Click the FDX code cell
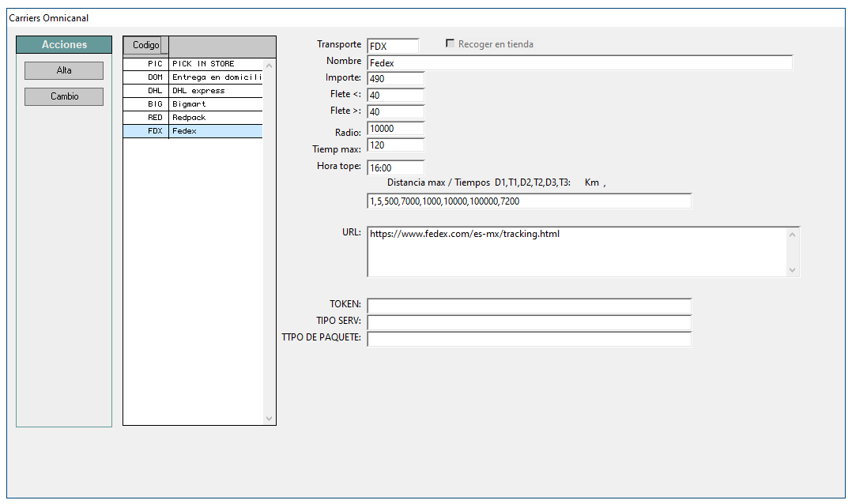Image resolution: width=852 pixels, height=504 pixels. point(146,131)
